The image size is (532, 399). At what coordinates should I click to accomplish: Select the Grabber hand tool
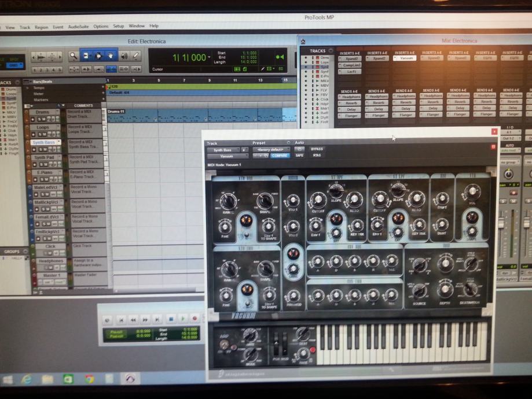coord(111,56)
